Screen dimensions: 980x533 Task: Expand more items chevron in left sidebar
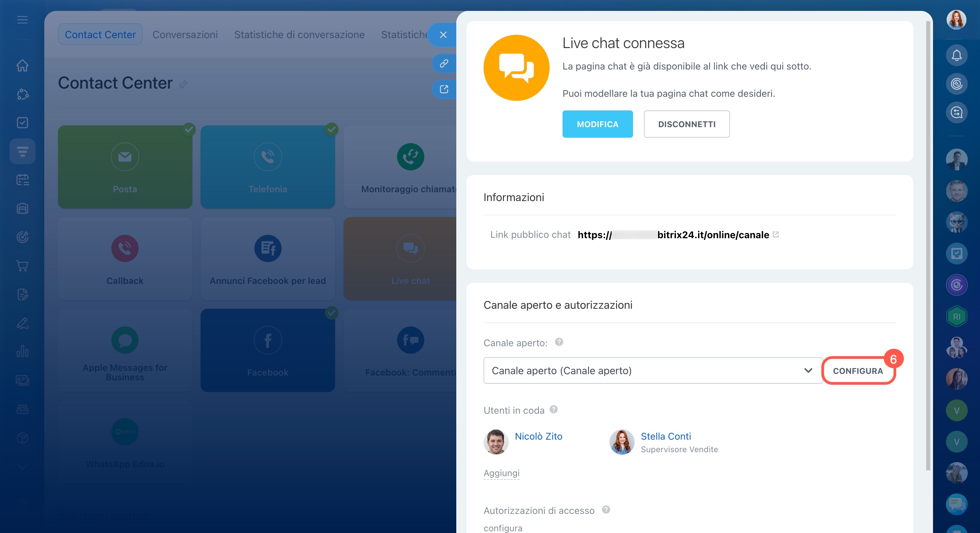click(x=22, y=467)
